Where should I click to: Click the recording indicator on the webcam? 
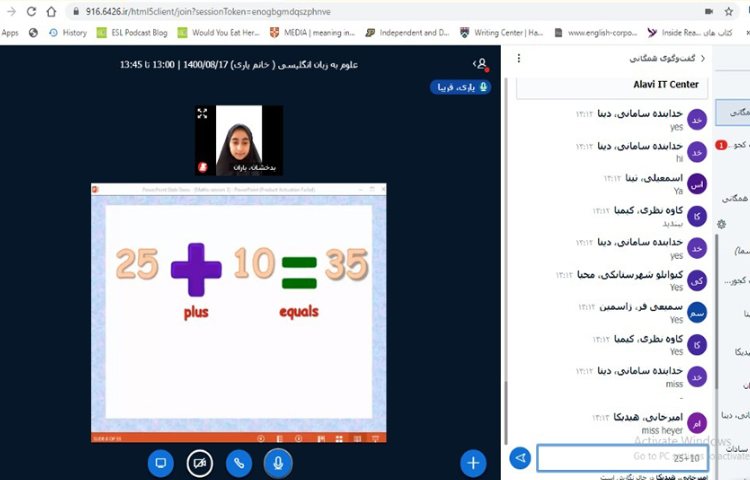[203, 167]
